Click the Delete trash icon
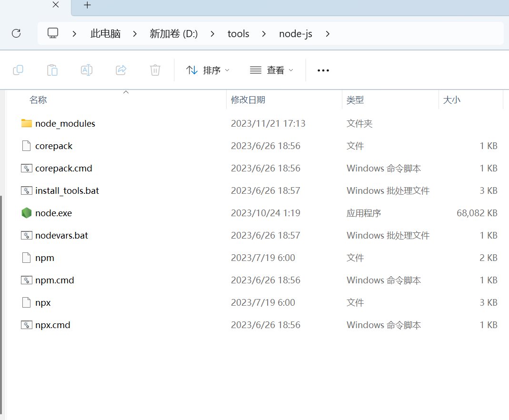The width and height of the screenshot is (509, 420). [x=155, y=70]
